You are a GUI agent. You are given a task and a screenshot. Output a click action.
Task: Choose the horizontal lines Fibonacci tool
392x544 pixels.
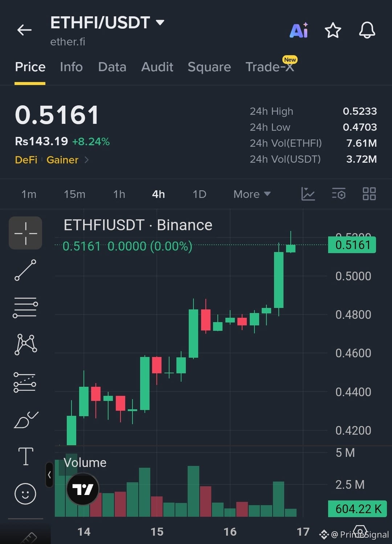(x=25, y=307)
